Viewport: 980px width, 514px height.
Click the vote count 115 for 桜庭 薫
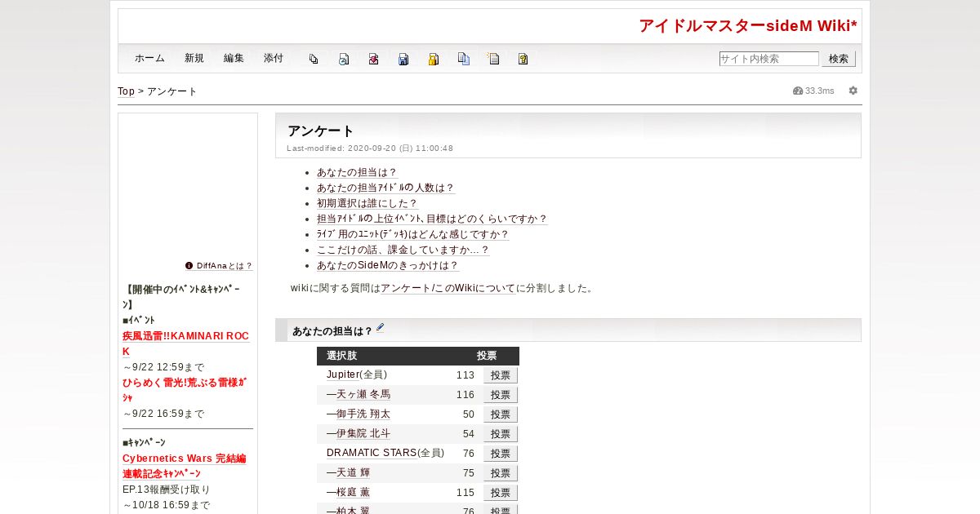click(x=465, y=493)
